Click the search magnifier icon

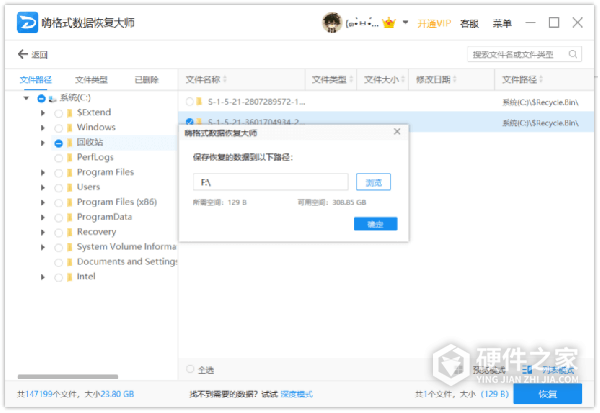tap(573, 54)
